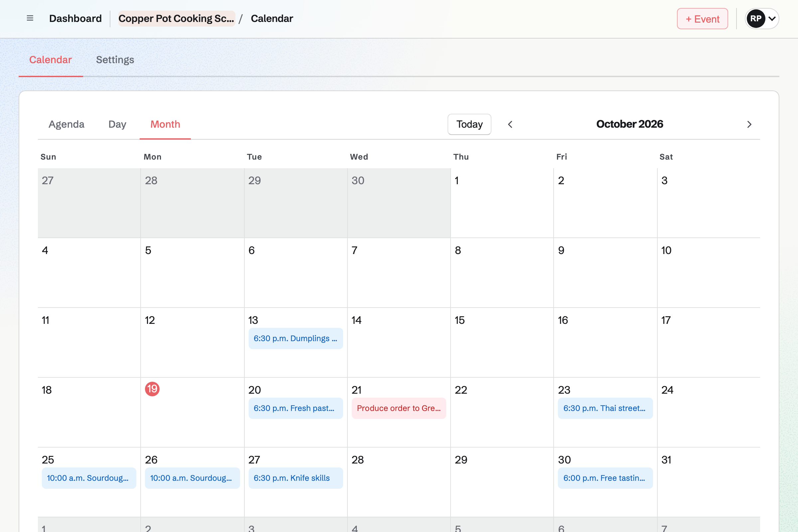Click the Dashboard link
This screenshot has height=532, width=798.
75,19
